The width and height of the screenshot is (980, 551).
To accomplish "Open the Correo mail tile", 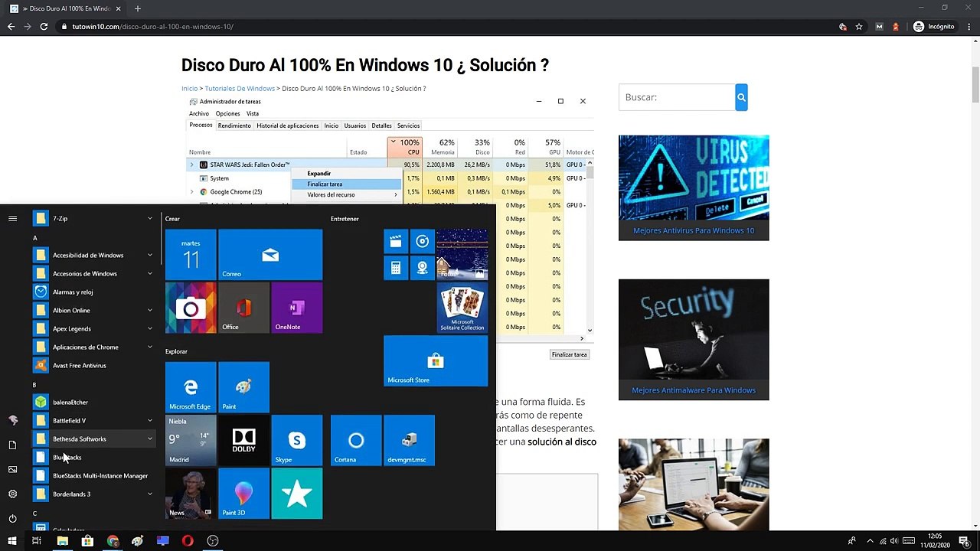I will (x=270, y=255).
